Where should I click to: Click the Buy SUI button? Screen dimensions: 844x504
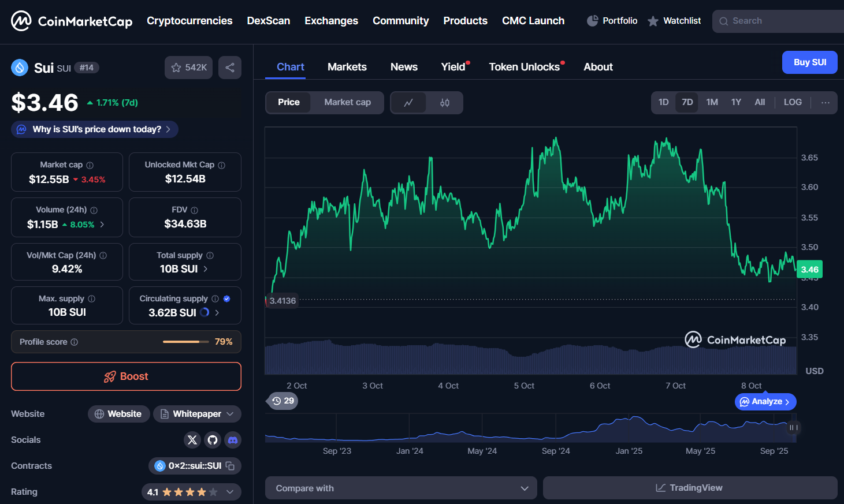(809, 62)
